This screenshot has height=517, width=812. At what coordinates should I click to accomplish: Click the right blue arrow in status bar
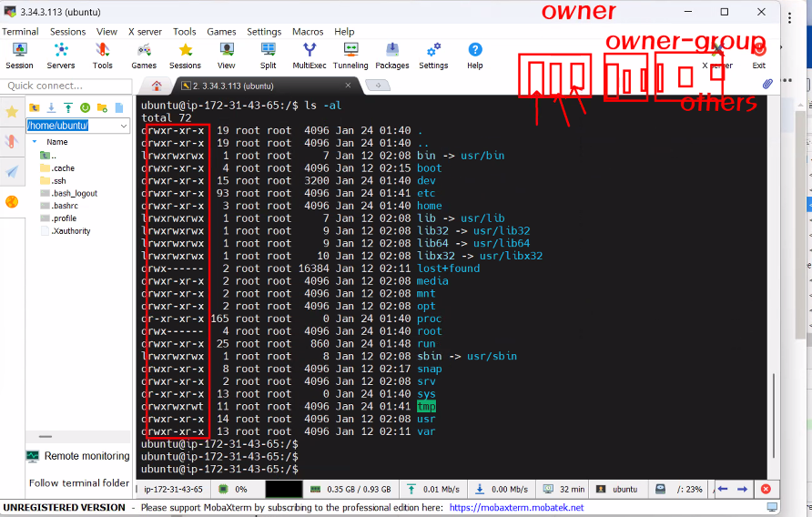coord(743,489)
